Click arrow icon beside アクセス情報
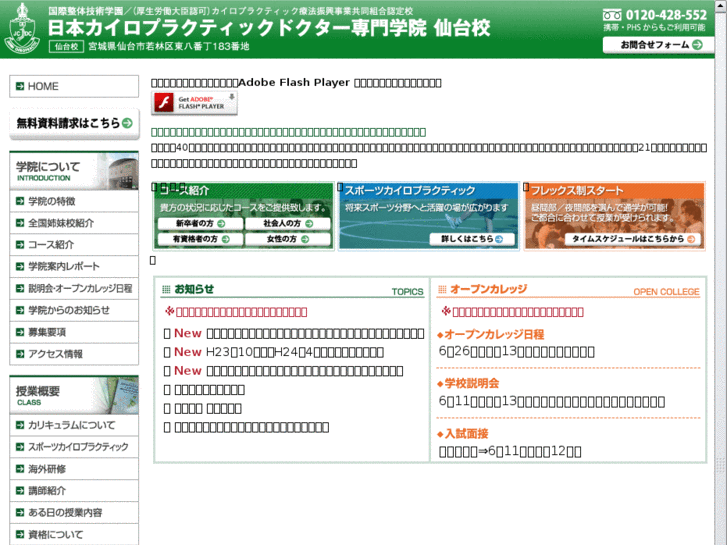 click(20, 354)
